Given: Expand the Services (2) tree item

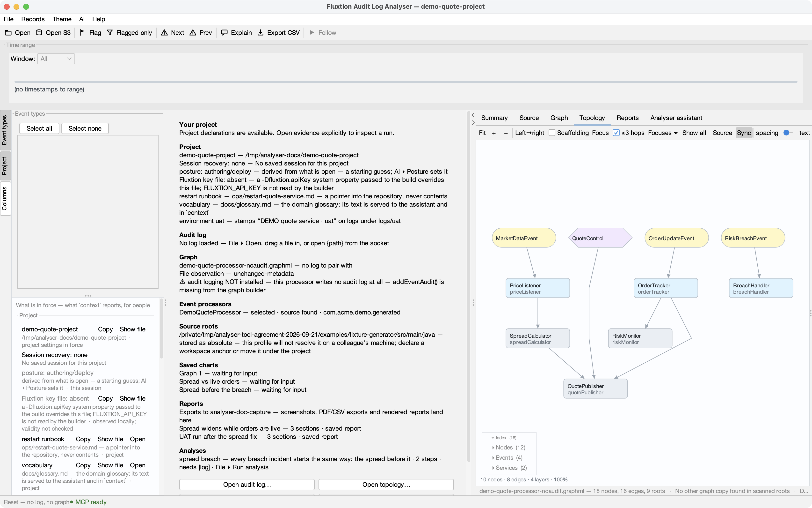Looking at the screenshot, I should click(x=493, y=468).
